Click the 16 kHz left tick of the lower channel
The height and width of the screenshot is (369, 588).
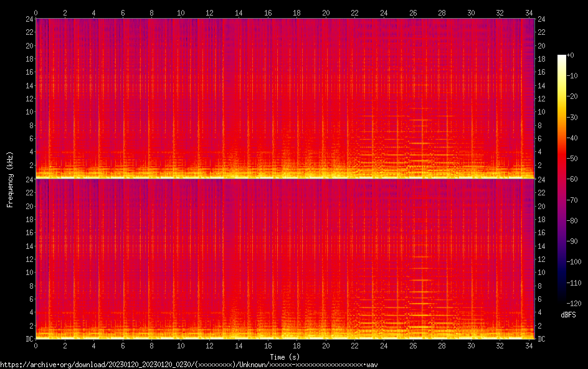28,233
